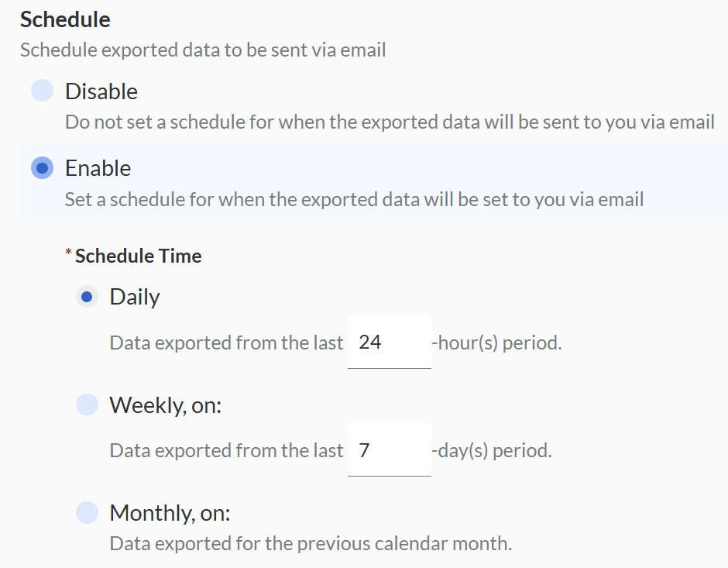Choose the Monthly schedule radio button

pos(87,512)
